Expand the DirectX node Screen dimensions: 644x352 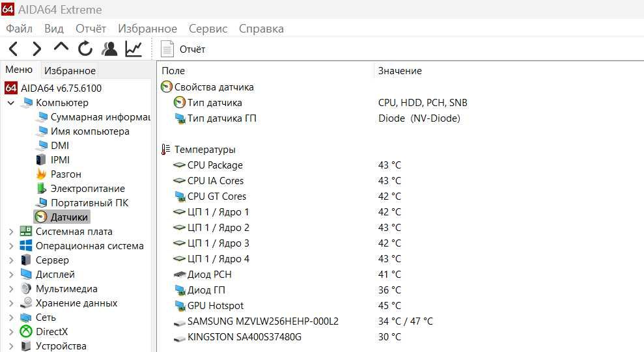pyautogui.click(x=11, y=332)
